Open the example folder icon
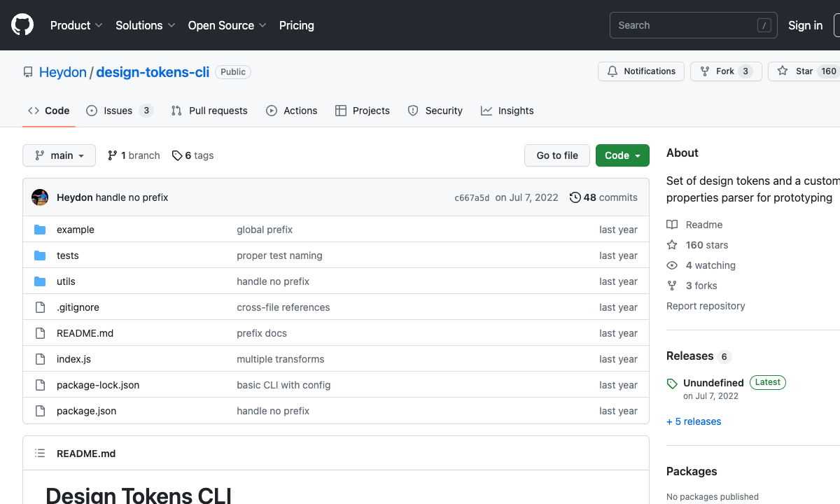The height and width of the screenshot is (504, 840). pos(40,229)
